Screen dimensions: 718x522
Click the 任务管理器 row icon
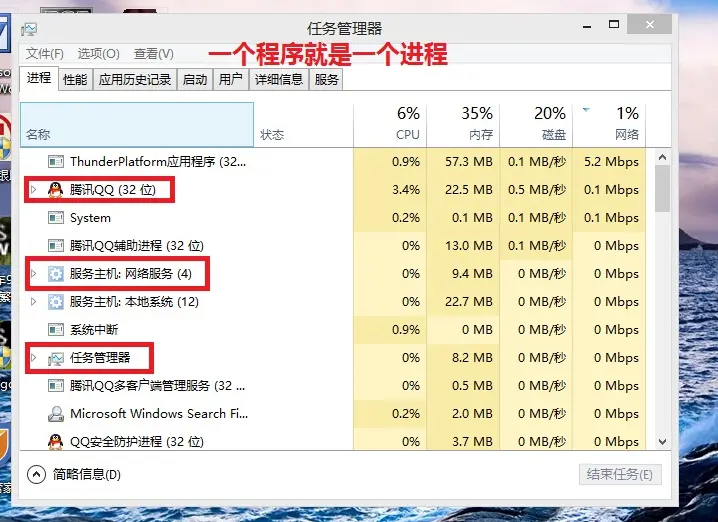tap(56, 358)
